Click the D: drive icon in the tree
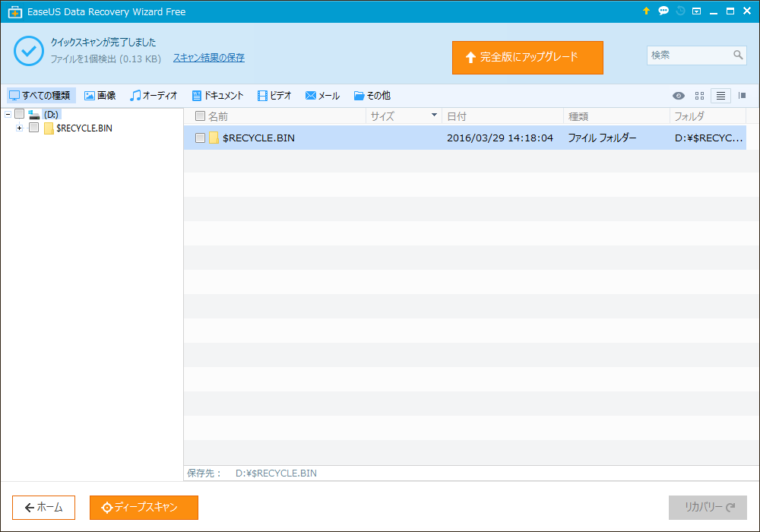This screenshot has height=532, width=760. tap(34, 114)
